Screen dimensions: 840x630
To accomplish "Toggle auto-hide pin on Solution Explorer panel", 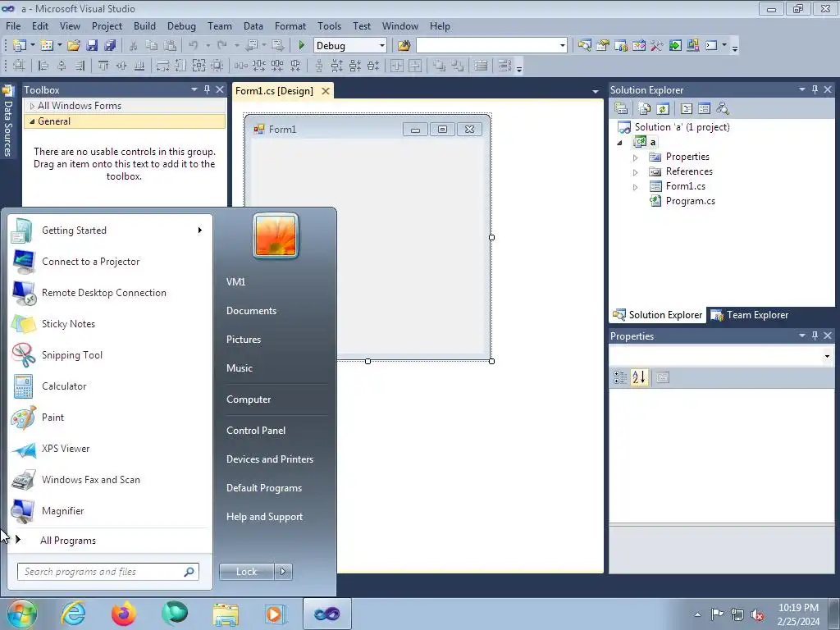I will 815,89.
